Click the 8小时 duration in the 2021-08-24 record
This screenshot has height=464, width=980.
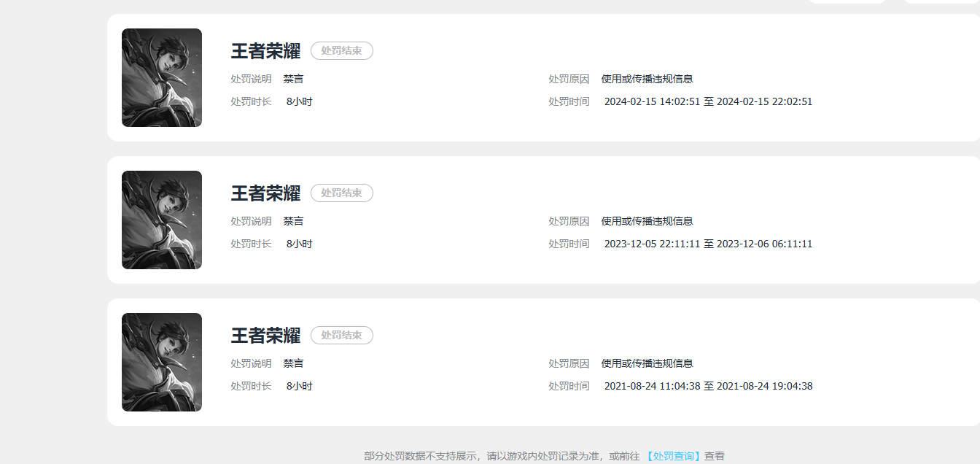299,386
